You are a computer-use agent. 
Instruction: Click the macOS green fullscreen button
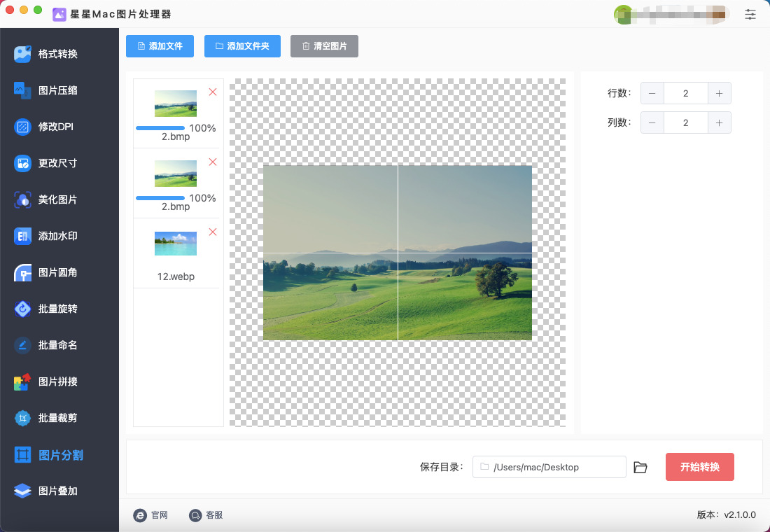(38, 10)
